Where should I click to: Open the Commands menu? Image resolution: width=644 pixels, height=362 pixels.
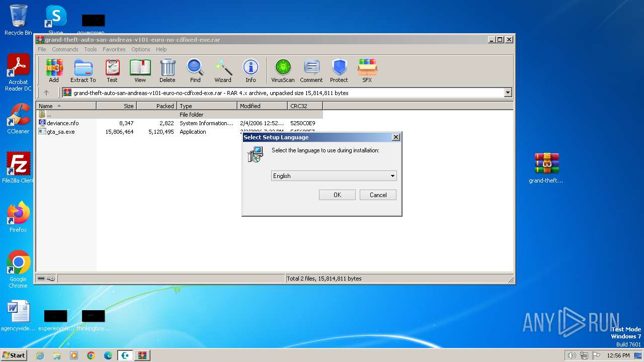[65, 49]
